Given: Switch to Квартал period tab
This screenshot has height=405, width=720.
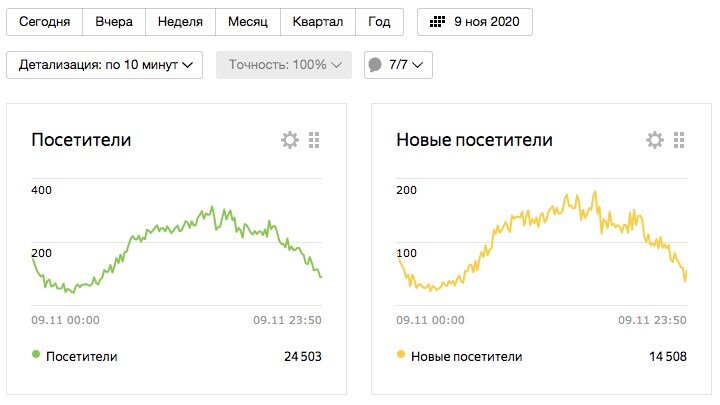Looking at the screenshot, I should pos(318,22).
